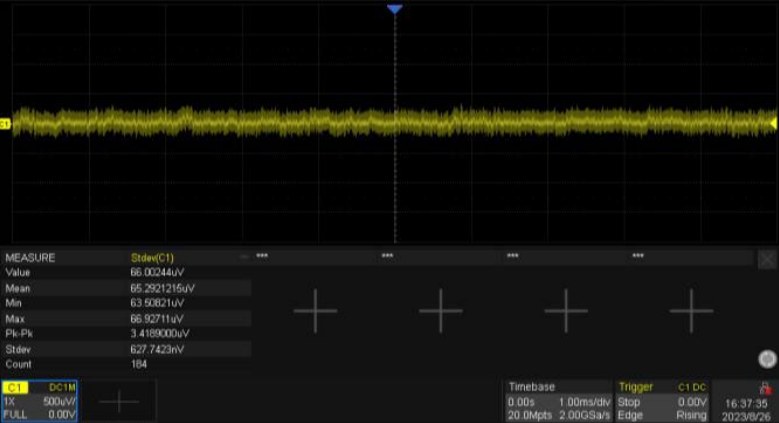The image size is (779, 423).
Task: Click the 0.00s timebase delay value
Action: (x=521, y=402)
